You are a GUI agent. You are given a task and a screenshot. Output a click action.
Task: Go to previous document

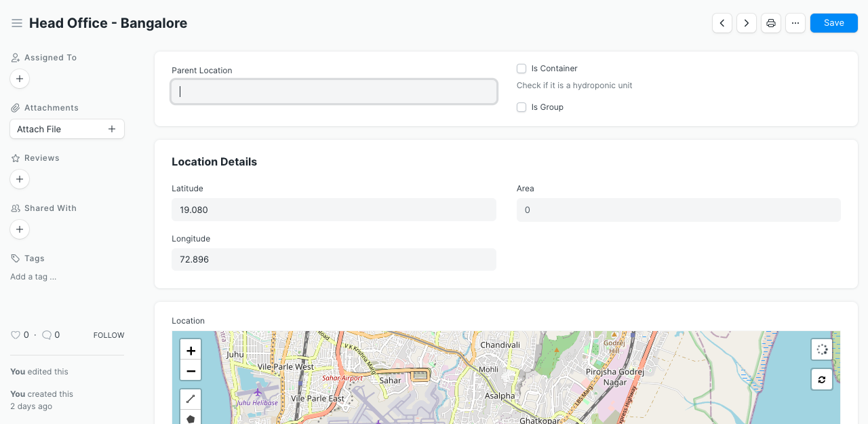click(x=722, y=23)
